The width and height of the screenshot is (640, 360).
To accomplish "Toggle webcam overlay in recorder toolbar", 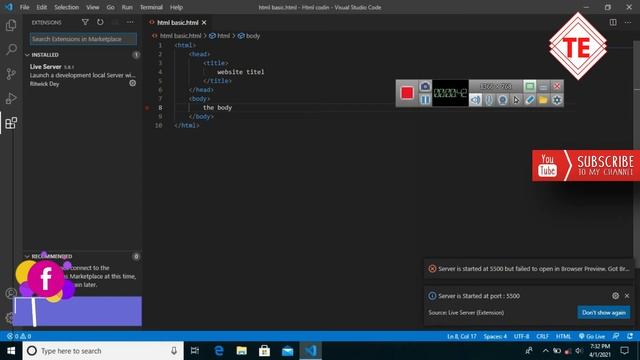I will [x=502, y=100].
